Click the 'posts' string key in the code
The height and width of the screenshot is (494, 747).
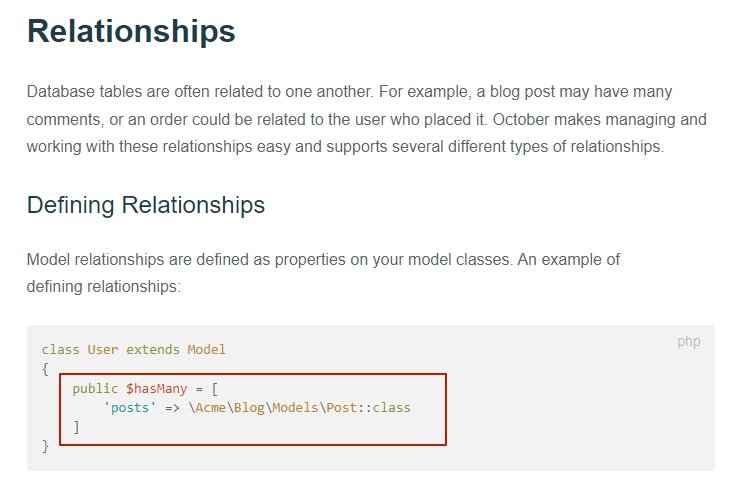(130, 408)
